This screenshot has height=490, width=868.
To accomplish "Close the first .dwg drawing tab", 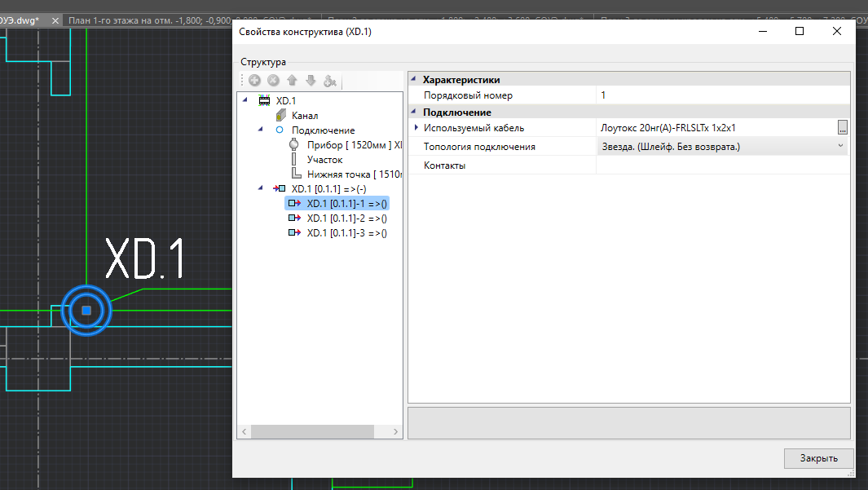I will [55, 20].
